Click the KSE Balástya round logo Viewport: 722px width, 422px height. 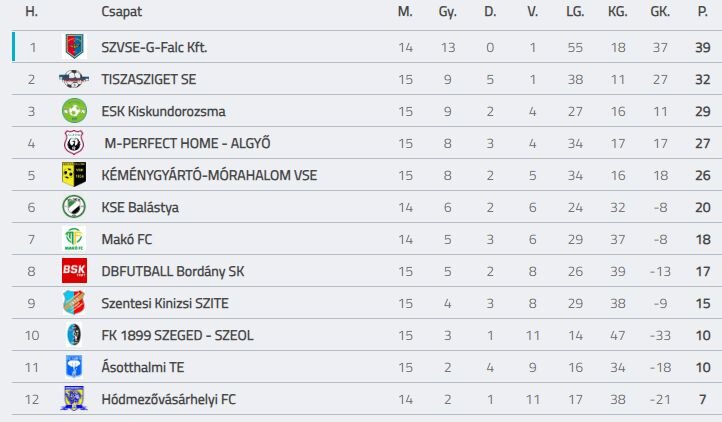(74, 207)
